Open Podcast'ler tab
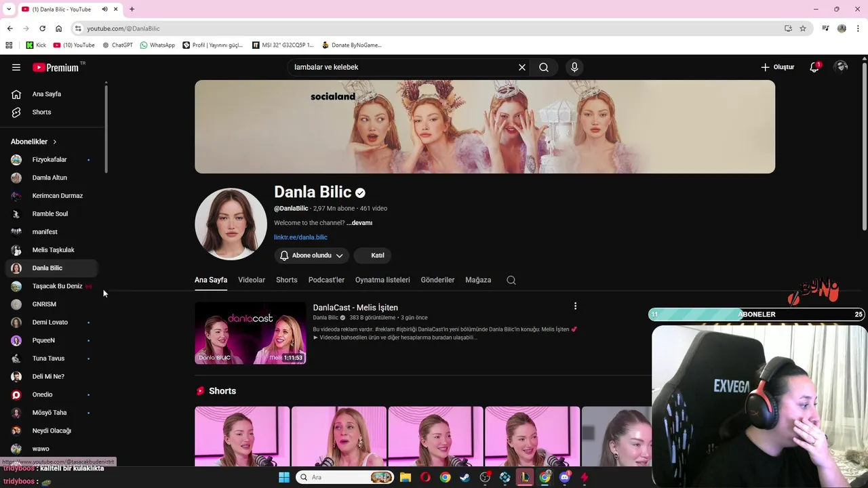 point(326,280)
